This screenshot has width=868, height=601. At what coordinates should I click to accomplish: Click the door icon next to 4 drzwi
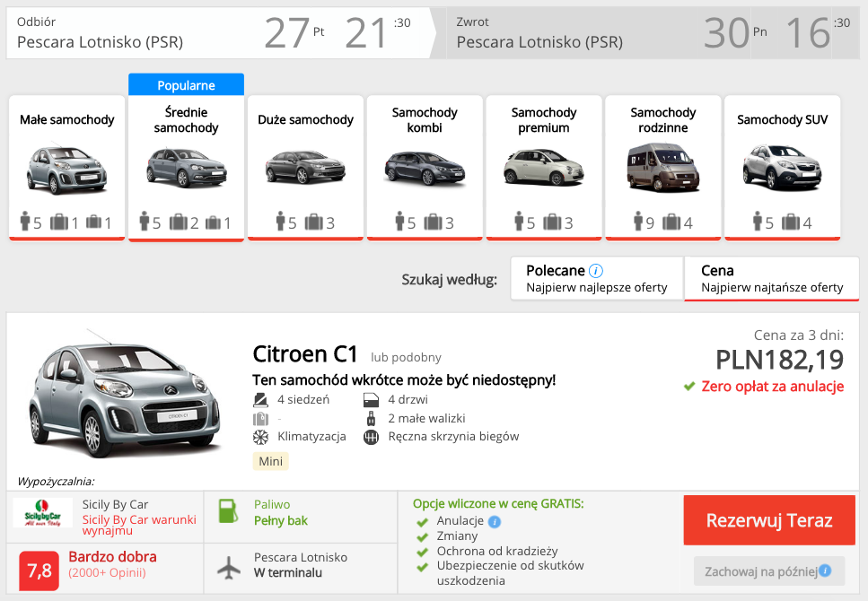tap(371, 399)
